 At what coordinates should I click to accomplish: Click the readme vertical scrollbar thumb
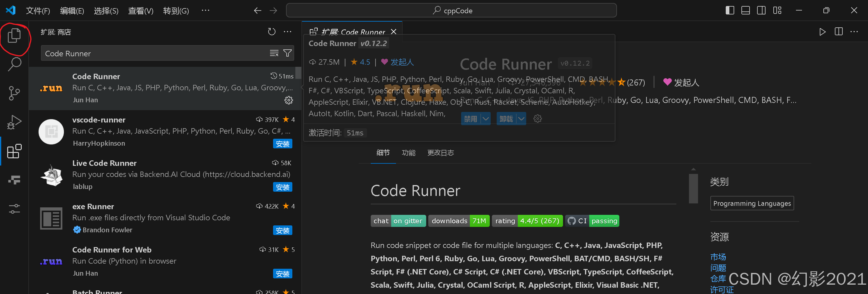click(x=693, y=188)
